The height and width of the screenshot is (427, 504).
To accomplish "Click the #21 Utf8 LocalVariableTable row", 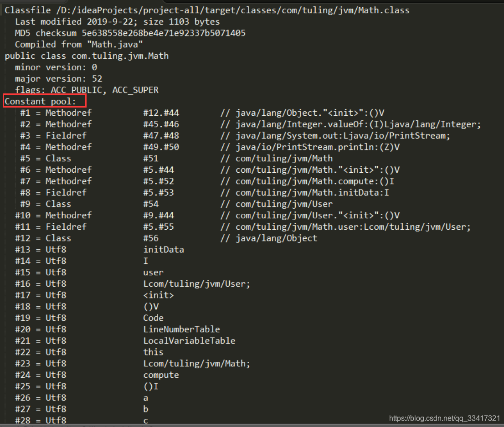I will (125, 341).
